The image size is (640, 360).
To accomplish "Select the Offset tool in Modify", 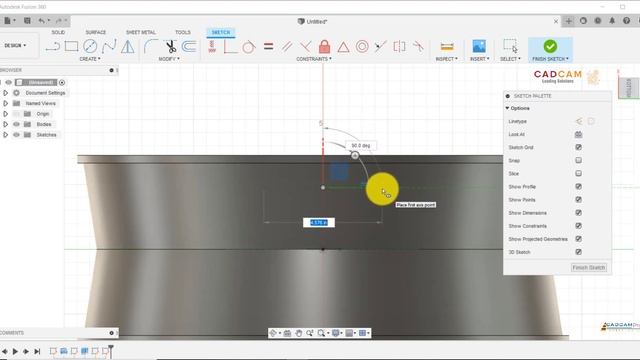I will coord(189,47).
